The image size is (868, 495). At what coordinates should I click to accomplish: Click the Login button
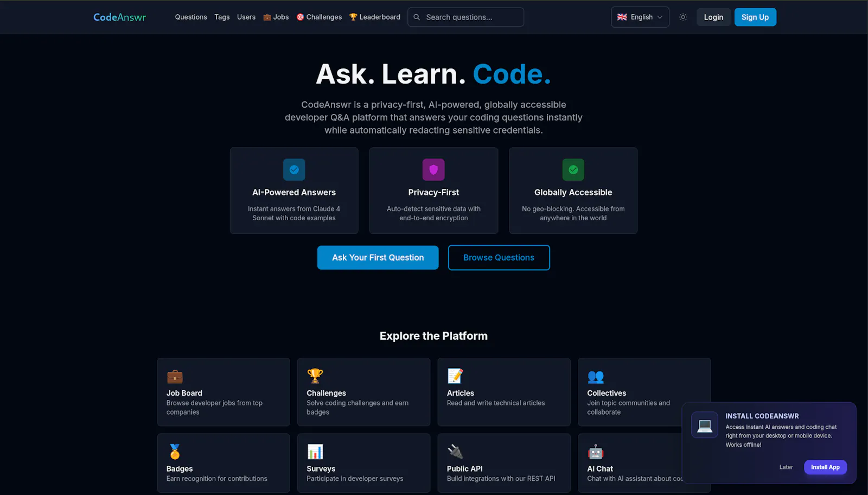click(x=713, y=17)
